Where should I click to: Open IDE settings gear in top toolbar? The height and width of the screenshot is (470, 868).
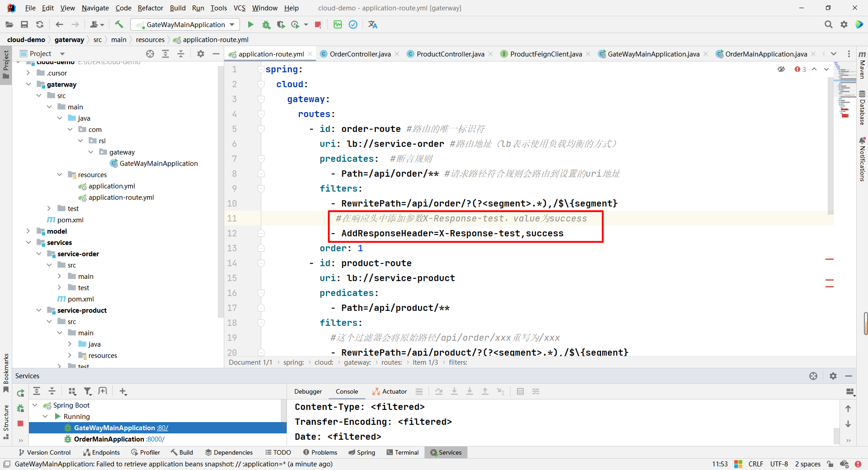tap(844, 24)
